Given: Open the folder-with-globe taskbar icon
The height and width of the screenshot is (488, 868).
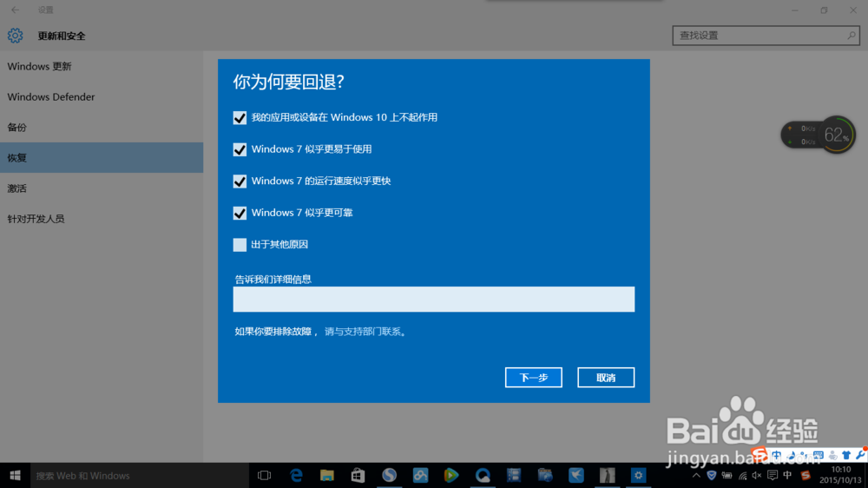Looking at the screenshot, I should click(545, 476).
